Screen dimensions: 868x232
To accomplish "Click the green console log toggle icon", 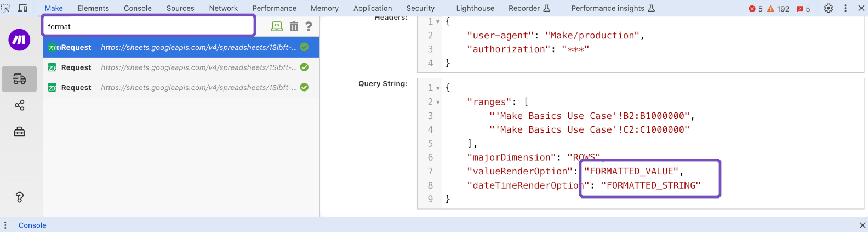I will pyautogui.click(x=277, y=26).
